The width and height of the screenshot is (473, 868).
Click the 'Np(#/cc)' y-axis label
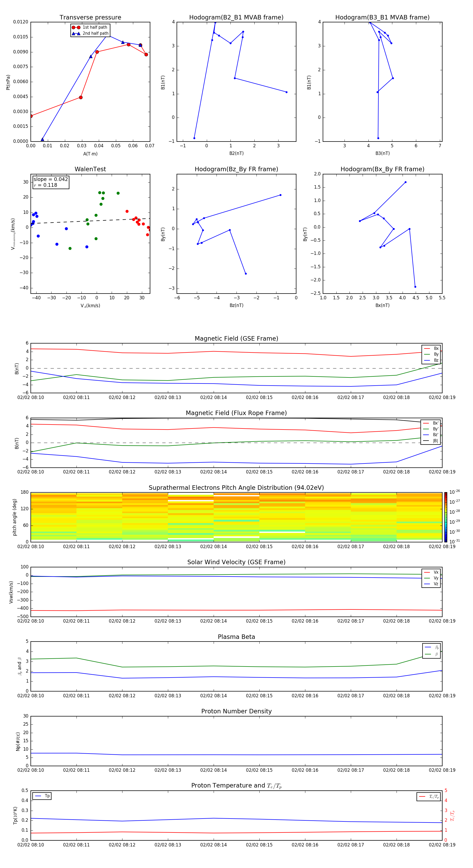(18, 741)
